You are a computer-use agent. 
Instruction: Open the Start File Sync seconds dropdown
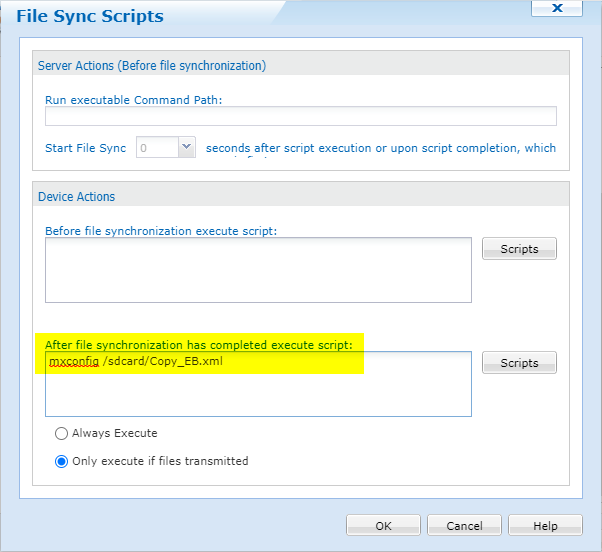[186, 147]
